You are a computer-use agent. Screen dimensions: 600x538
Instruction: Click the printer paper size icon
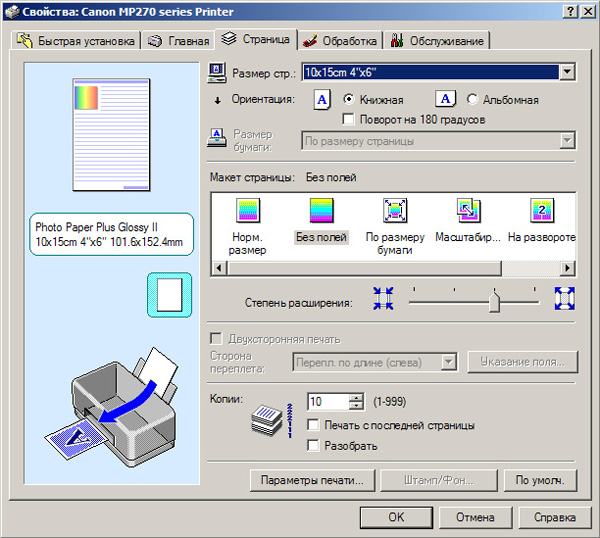(x=217, y=138)
